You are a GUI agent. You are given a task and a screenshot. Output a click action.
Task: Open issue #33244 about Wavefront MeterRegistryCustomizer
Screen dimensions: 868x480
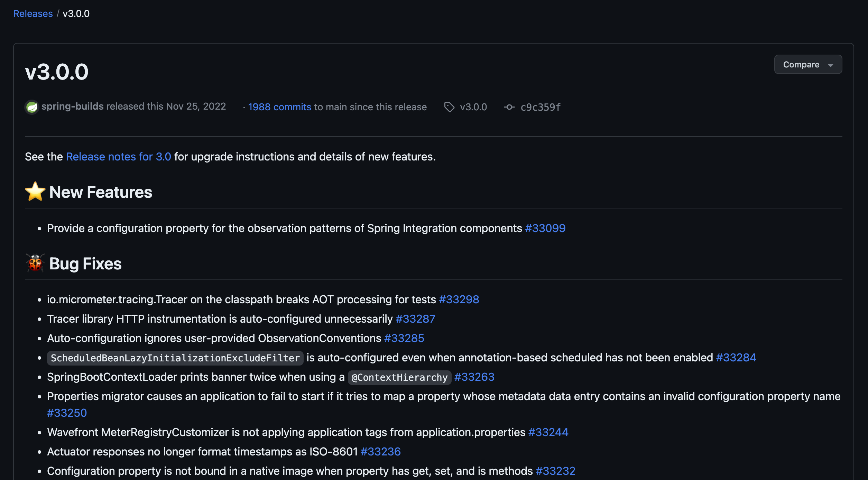click(x=548, y=432)
